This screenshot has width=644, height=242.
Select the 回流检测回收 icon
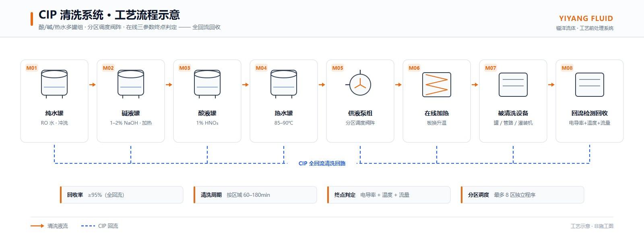click(590, 85)
